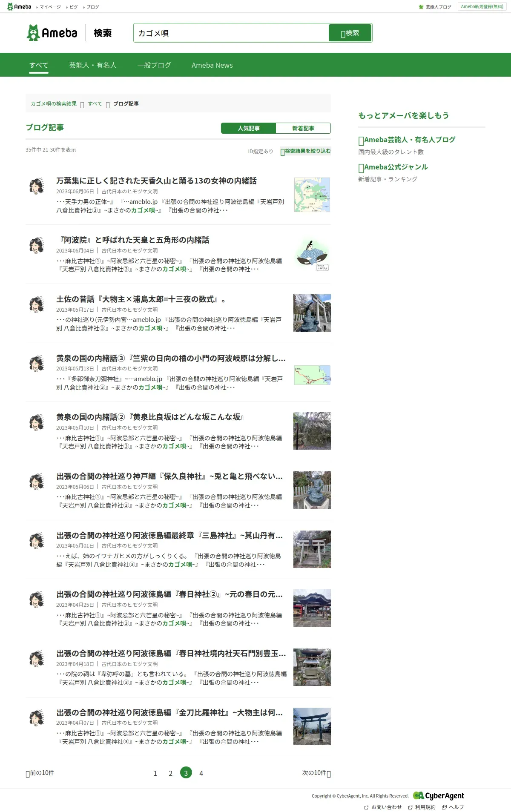511x812 pixels.
Task: Click すべて breadcrumb link
Action: click(x=95, y=103)
